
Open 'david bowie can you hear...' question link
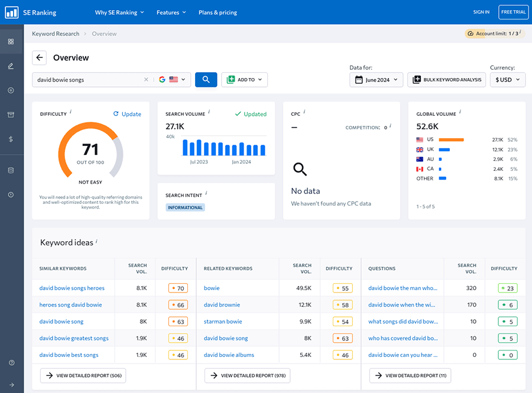coord(403,355)
